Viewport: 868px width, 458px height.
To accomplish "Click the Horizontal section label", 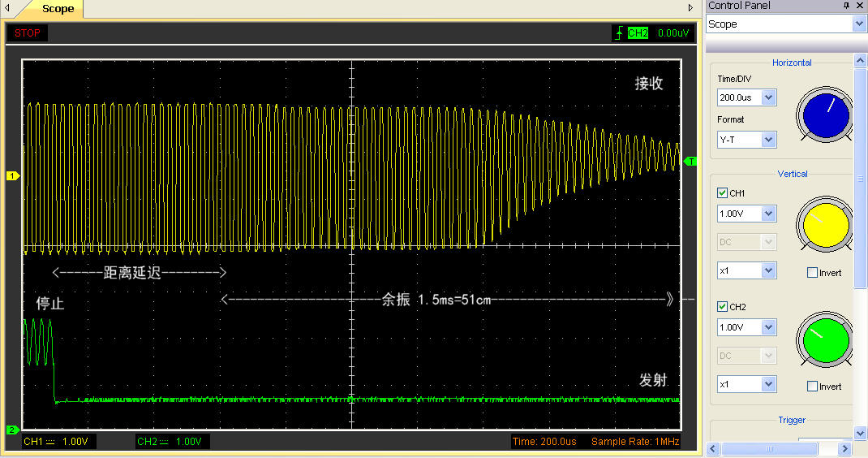I will point(792,63).
